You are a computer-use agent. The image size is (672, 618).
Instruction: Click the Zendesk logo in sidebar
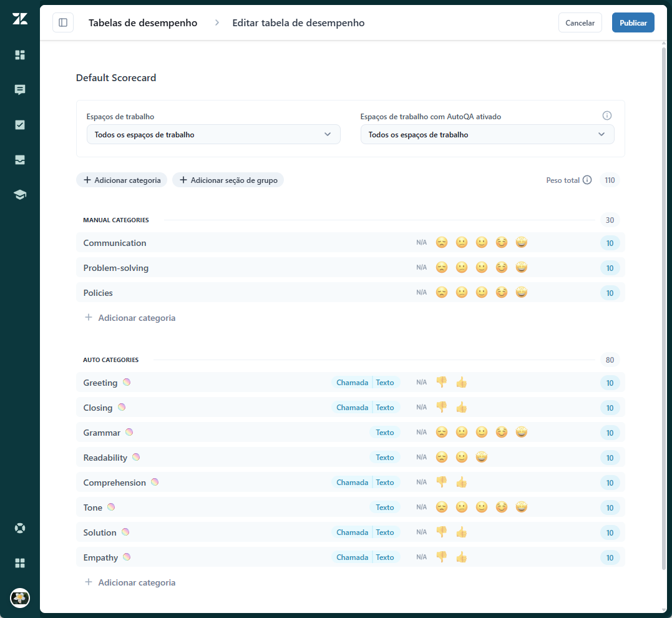(20, 19)
